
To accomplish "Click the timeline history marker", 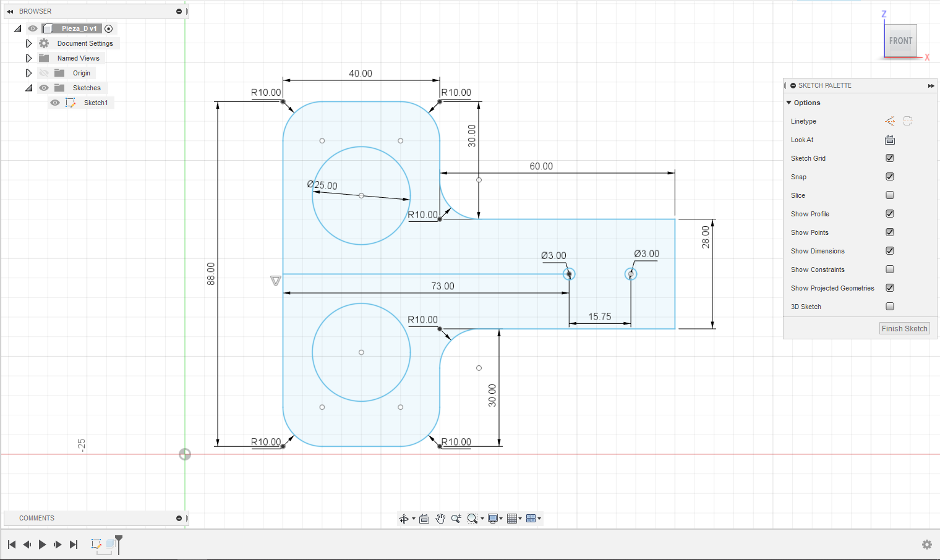I will [x=119, y=544].
